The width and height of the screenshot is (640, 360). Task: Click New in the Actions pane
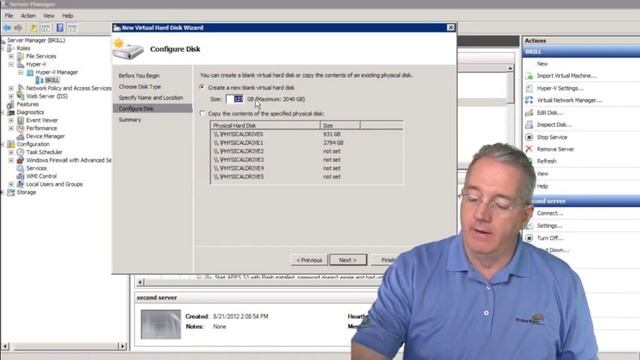(x=542, y=64)
